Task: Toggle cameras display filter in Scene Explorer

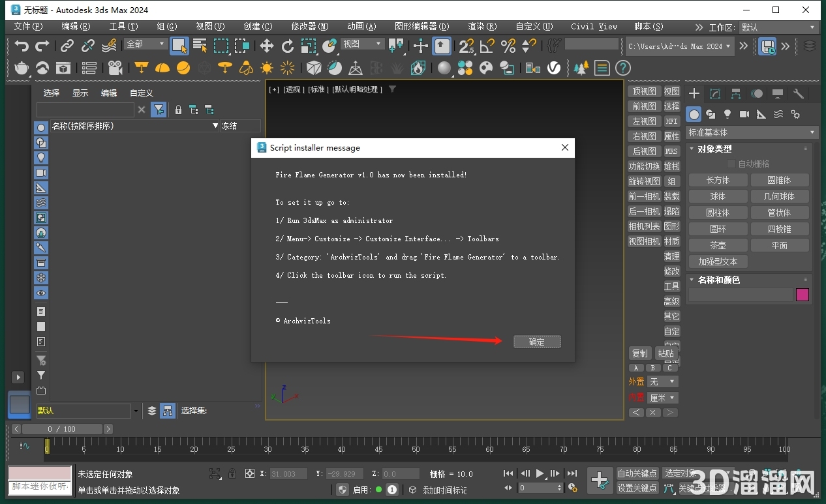Action: tap(41, 173)
